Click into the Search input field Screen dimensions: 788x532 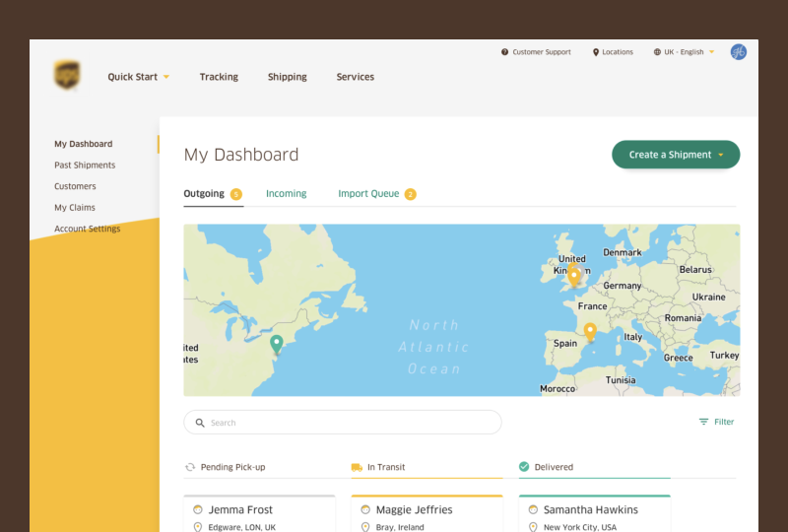coord(342,423)
